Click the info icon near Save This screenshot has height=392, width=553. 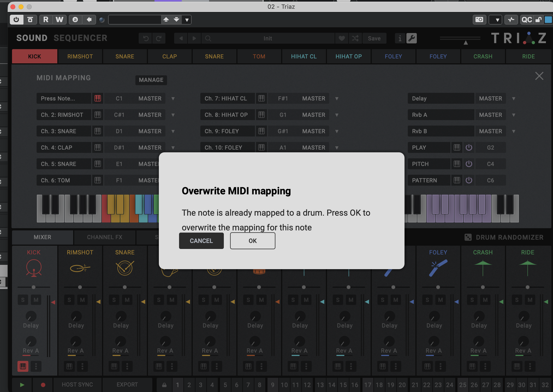pyautogui.click(x=400, y=38)
